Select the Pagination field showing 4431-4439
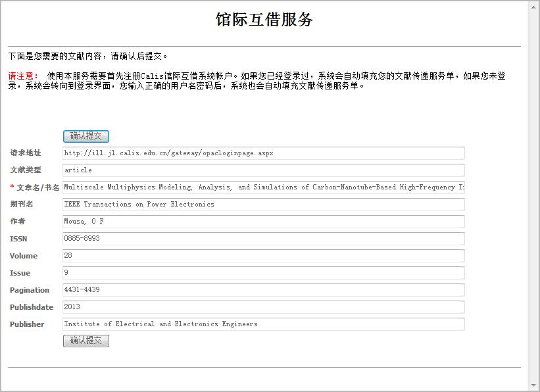 263,290
